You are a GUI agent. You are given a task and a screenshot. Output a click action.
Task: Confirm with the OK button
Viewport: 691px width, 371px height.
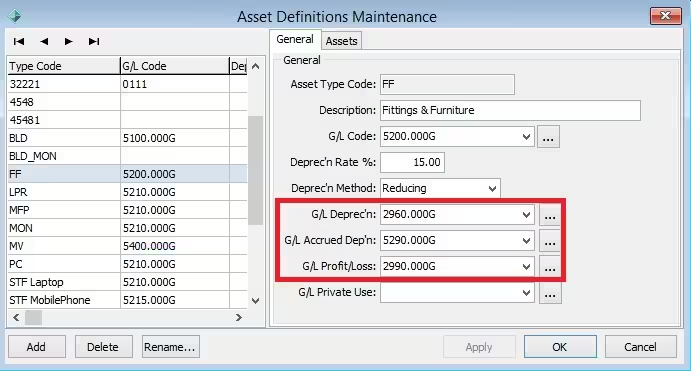pyautogui.click(x=560, y=347)
